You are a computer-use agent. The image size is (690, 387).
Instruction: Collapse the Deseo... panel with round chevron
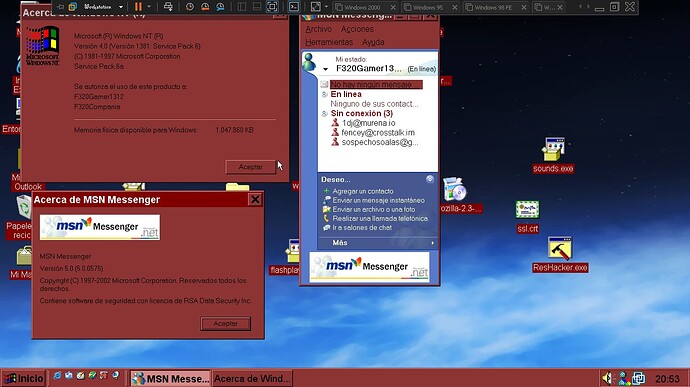(430, 179)
